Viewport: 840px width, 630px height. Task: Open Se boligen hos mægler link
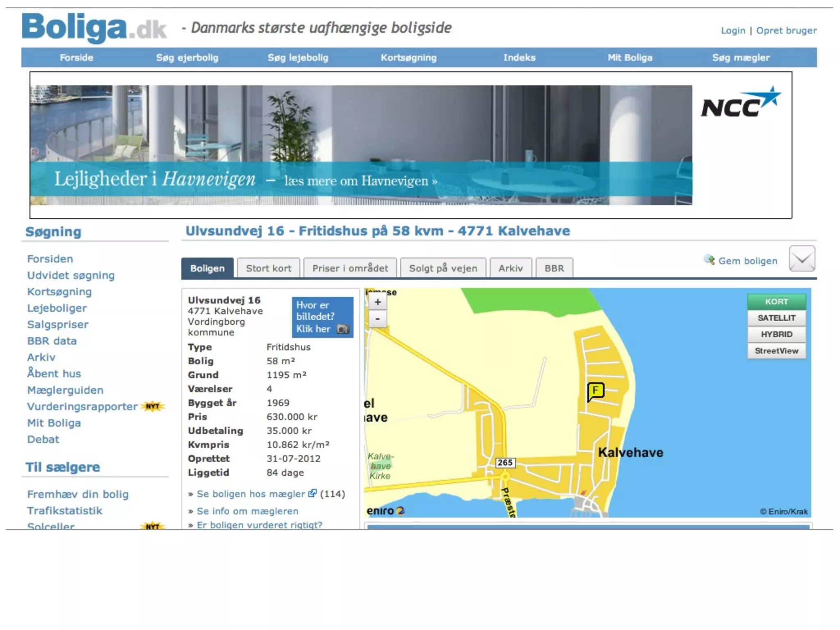click(251, 494)
